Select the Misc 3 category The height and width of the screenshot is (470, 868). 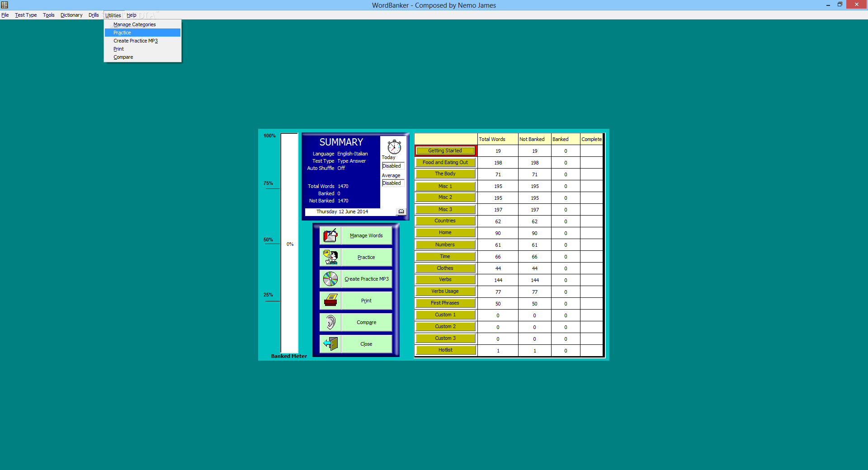click(x=445, y=209)
